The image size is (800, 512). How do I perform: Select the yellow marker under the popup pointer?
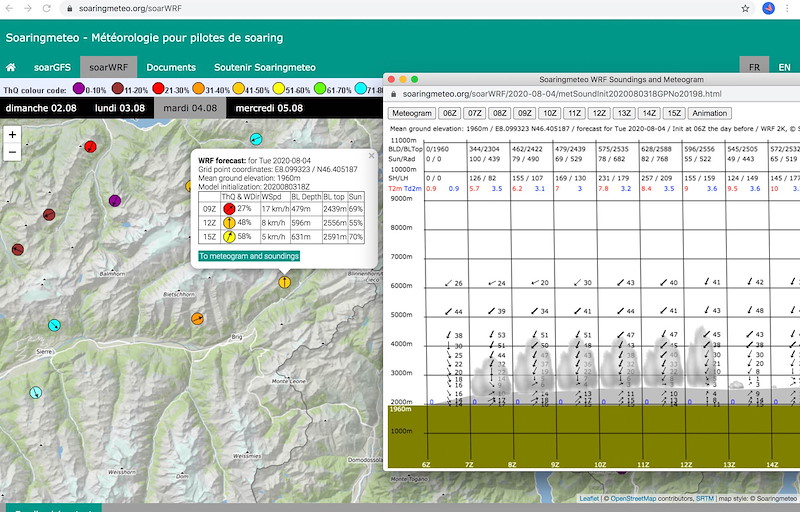point(284,282)
